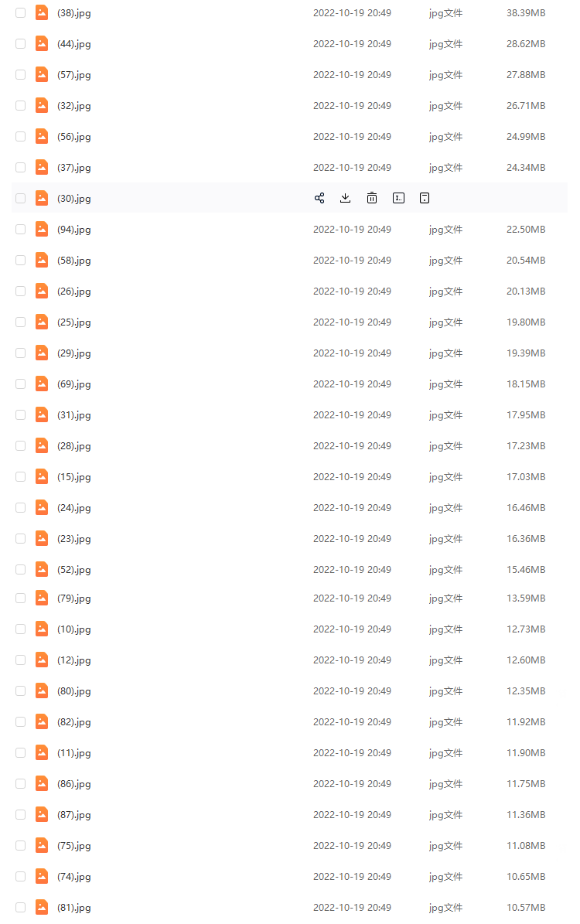580x924 pixels.
Task: Open the (26).jpg file name
Action: tap(74, 292)
